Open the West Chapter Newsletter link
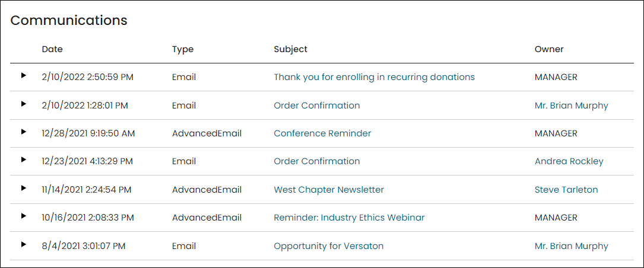The width and height of the screenshot is (644, 268). click(329, 190)
